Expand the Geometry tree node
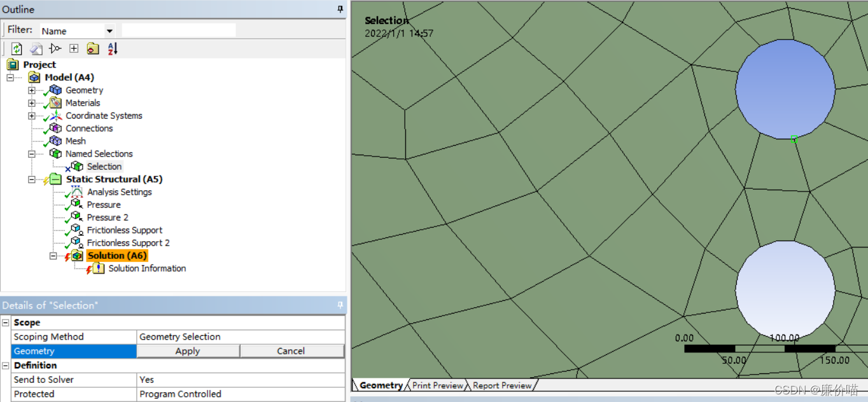 pos(32,90)
